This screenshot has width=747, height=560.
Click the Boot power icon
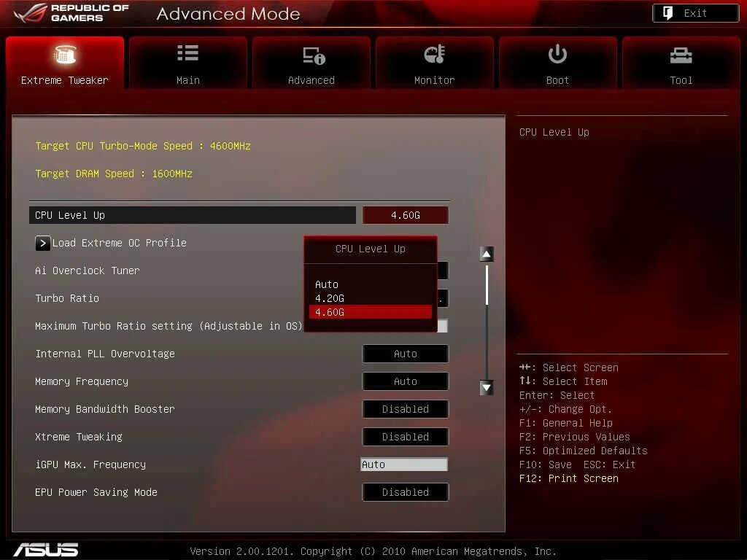tap(557, 54)
